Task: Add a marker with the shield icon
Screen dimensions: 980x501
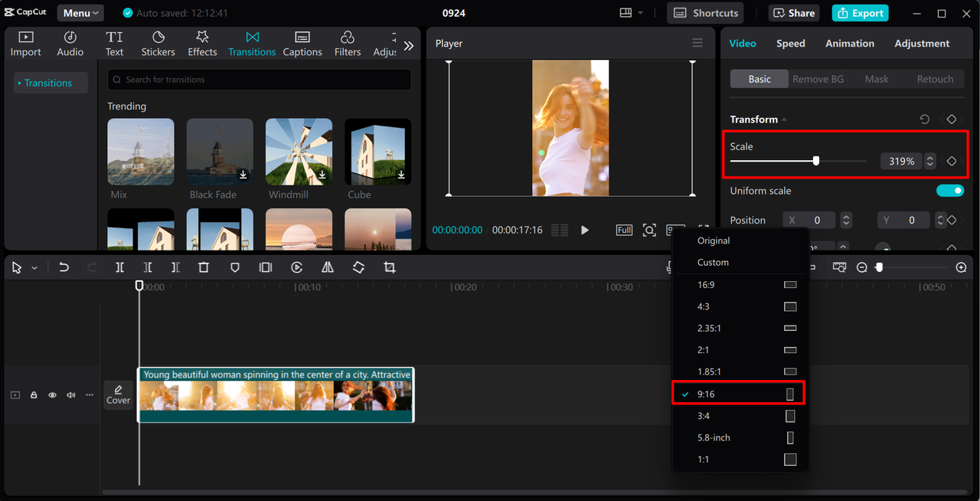Action: [x=235, y=267]
